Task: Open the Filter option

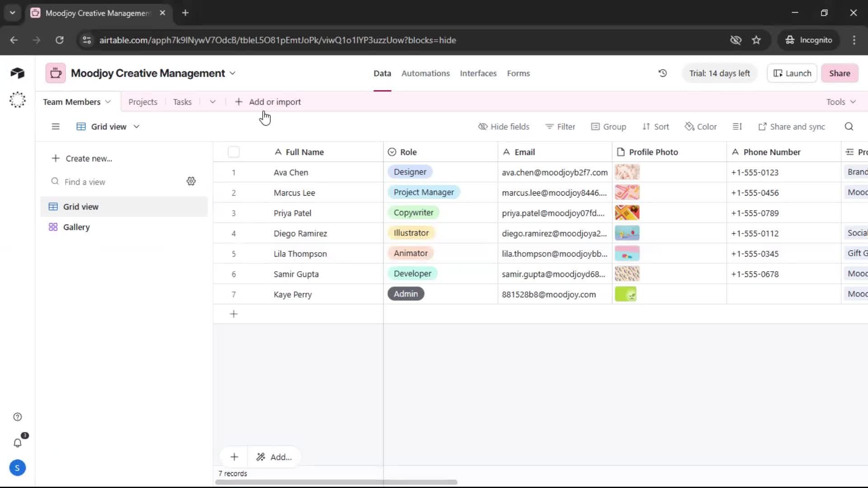Action: (x=560, y=127)
